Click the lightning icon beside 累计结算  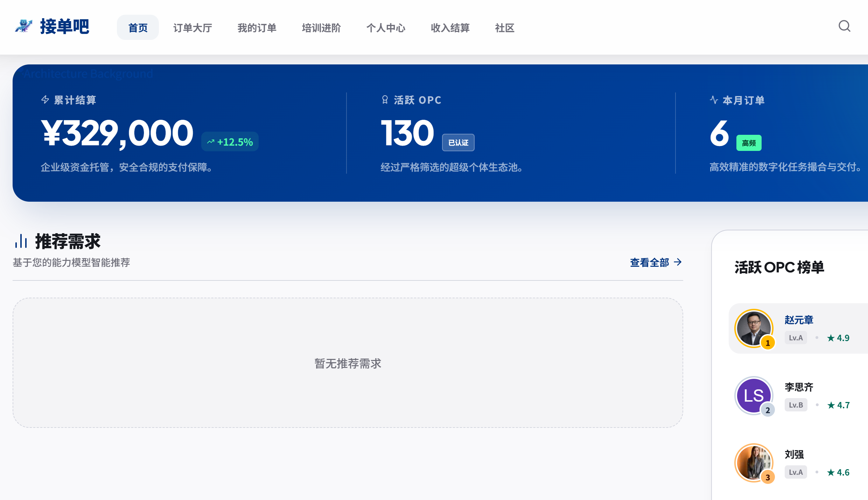pyautogui.click(x=45, y=100)
